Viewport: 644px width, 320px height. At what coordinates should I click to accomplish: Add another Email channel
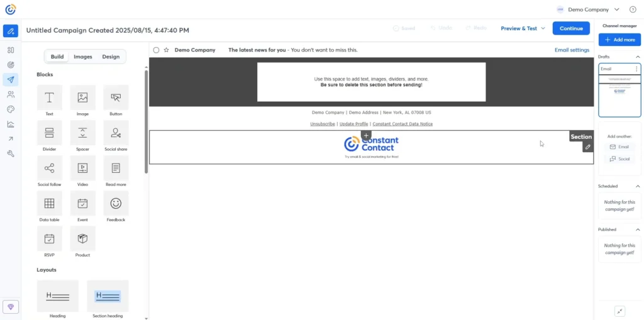click(619, 146)
